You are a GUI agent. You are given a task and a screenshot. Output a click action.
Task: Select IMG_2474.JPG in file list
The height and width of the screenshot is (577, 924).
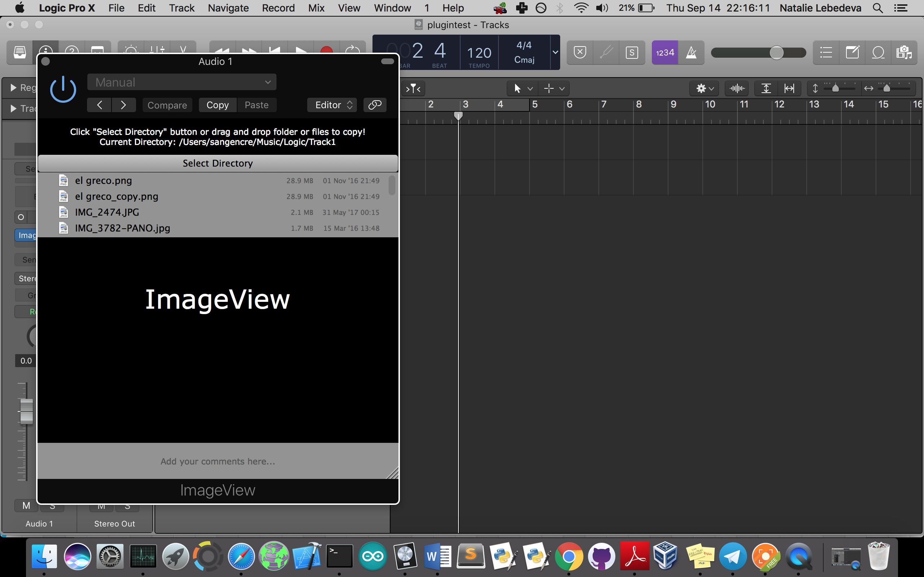point(107,212)
